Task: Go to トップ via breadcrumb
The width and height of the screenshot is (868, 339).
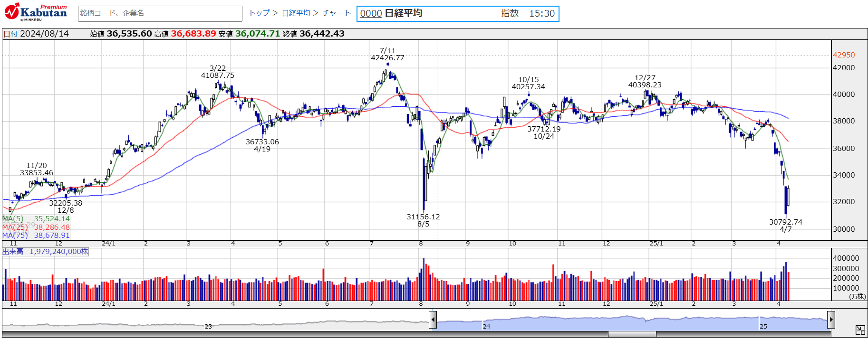Action: [x=259, y=13]
